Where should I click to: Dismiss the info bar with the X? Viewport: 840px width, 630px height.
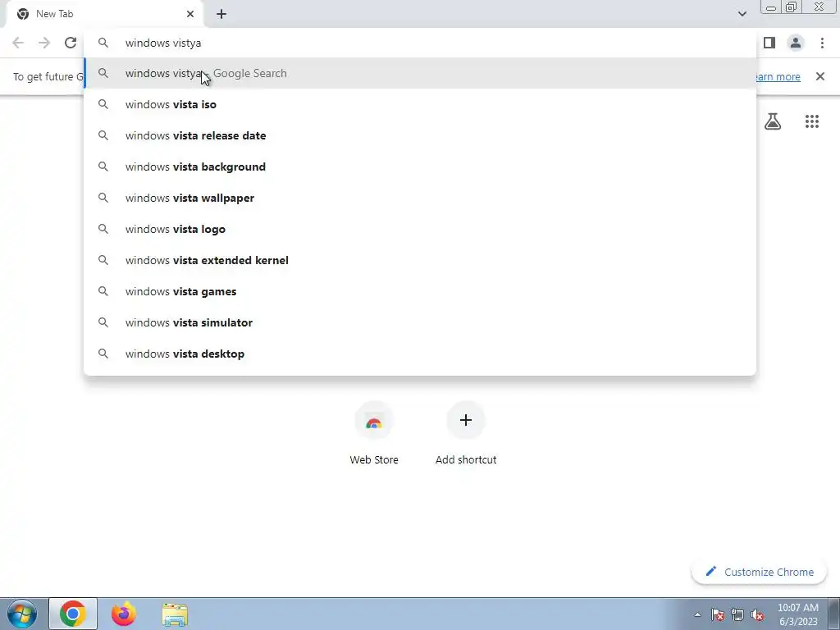(x=819, y=76)
